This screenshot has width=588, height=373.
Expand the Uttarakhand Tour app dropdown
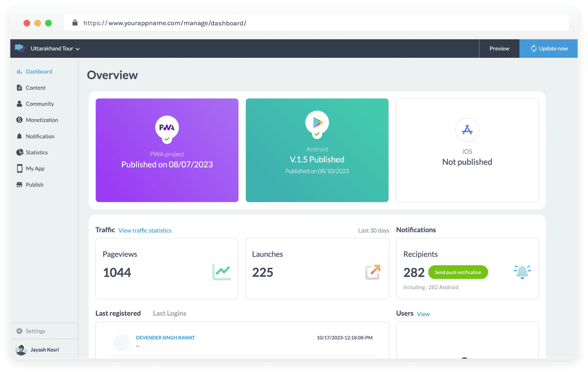tap(55, 49)
